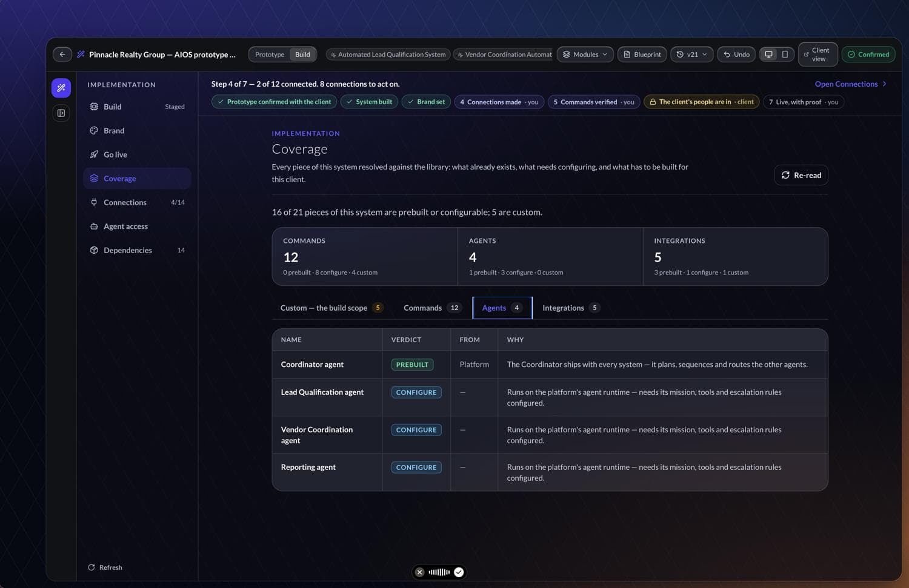Click the Coverage layers icon
Screen dimensions: 909x588
pyautogui.click(x=94, y=179)
